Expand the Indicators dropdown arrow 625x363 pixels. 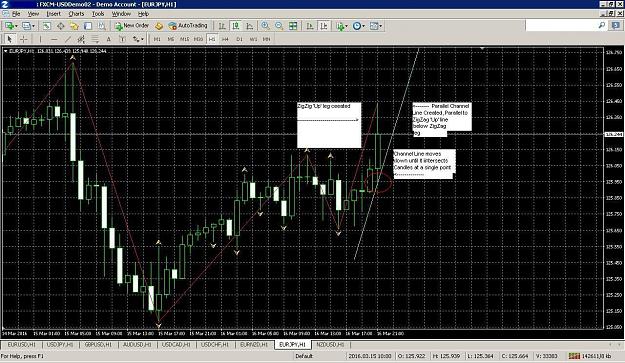(x=346, y=26)
